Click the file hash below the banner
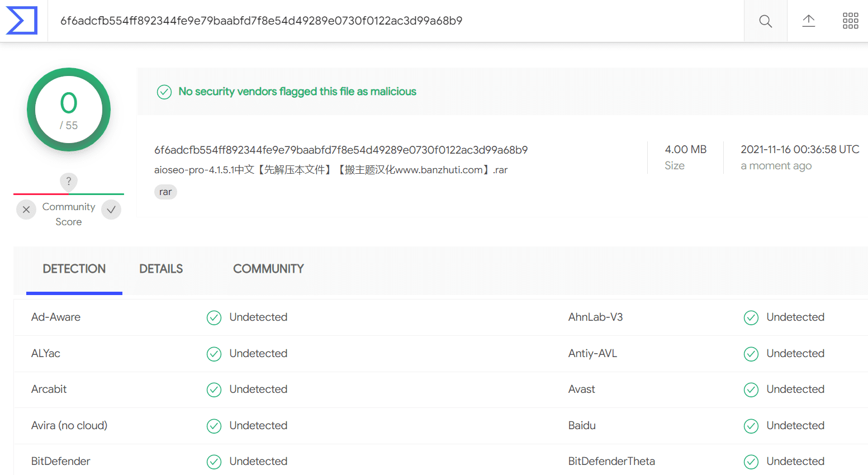 tap(341, 150)
